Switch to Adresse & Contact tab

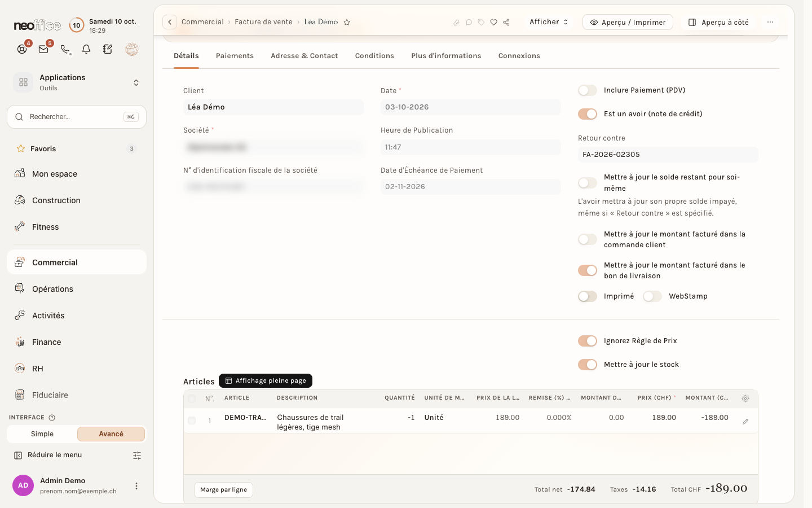pyautogui.click(x=304, y=56)
